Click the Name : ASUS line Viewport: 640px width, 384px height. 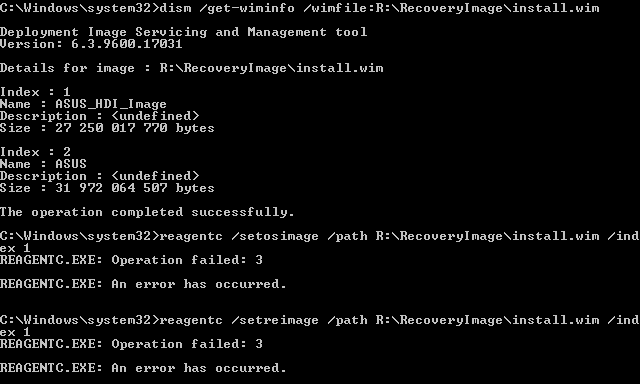[43, 164]
